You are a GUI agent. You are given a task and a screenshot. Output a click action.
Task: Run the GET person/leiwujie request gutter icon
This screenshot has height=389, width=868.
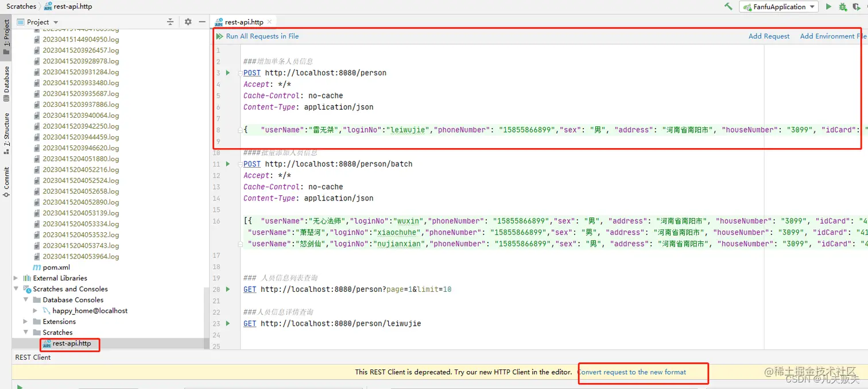(x=228, y=323)
